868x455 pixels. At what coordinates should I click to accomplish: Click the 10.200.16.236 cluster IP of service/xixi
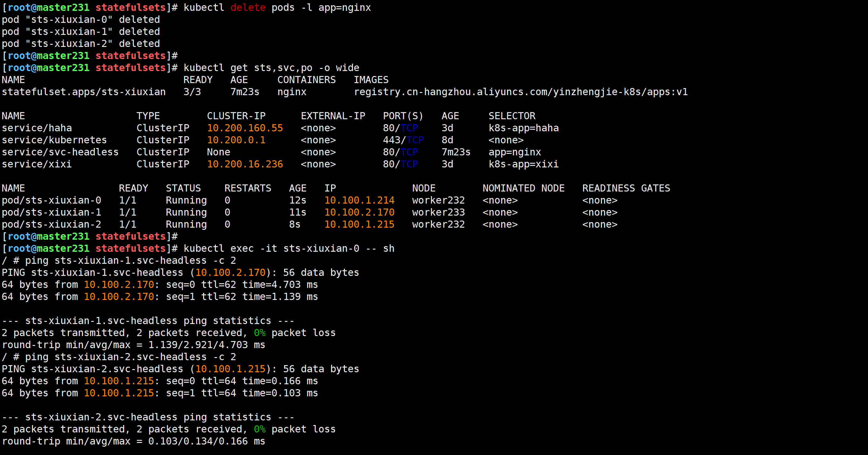245,164
